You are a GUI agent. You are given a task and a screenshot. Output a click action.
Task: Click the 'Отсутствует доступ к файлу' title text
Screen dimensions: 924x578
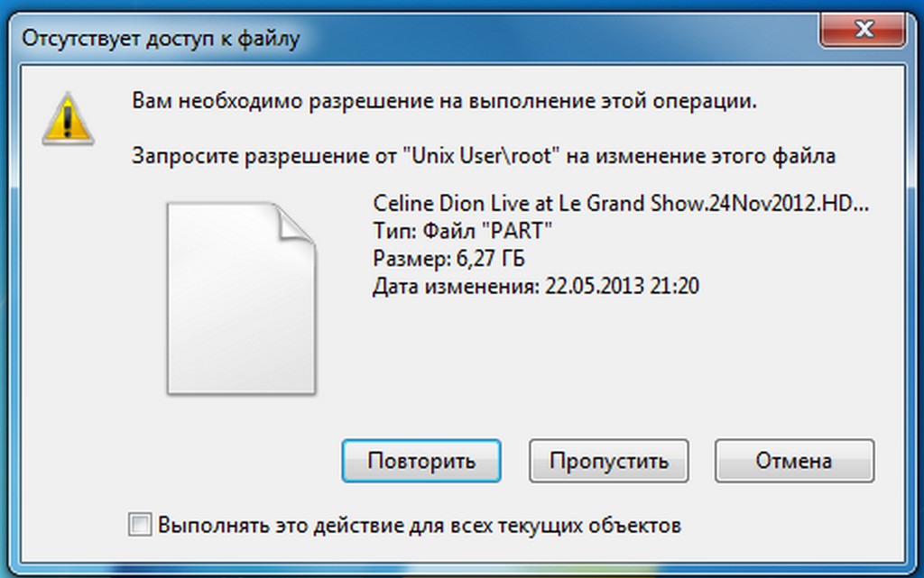coord(161,39)
